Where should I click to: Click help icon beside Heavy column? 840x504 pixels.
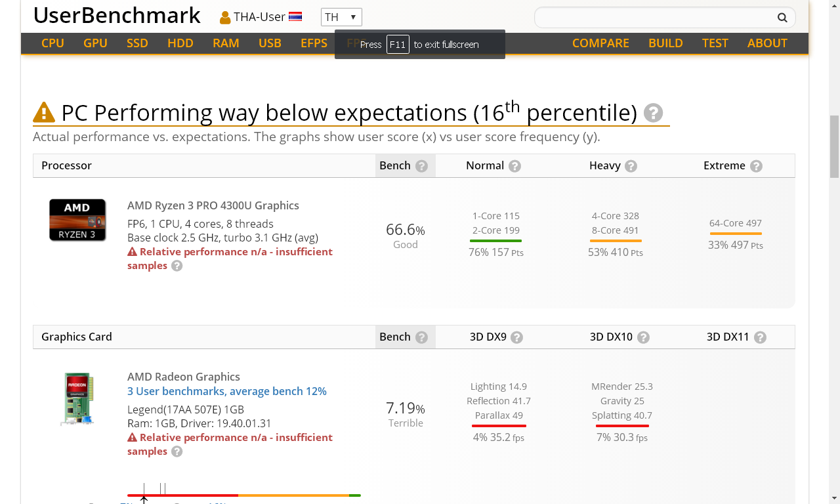click(x=631, y=166)
